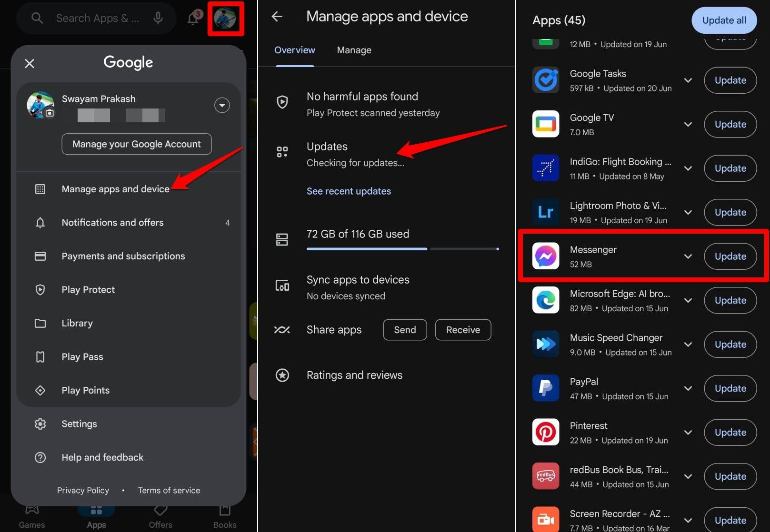Select Play Protect shield icon
The height and width of the screenshot is (532, 770).
click(x=40, y=289)
